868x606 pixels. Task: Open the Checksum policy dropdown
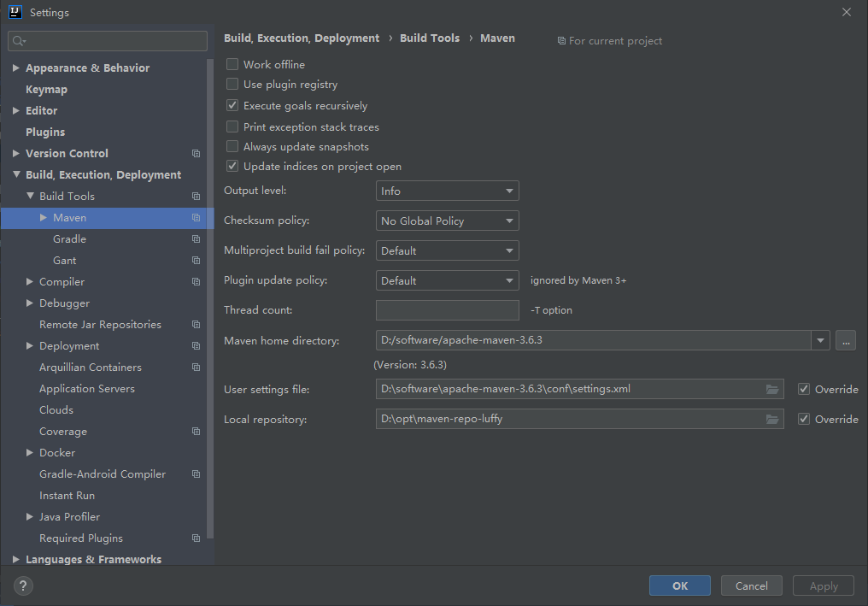pos(447,221)
